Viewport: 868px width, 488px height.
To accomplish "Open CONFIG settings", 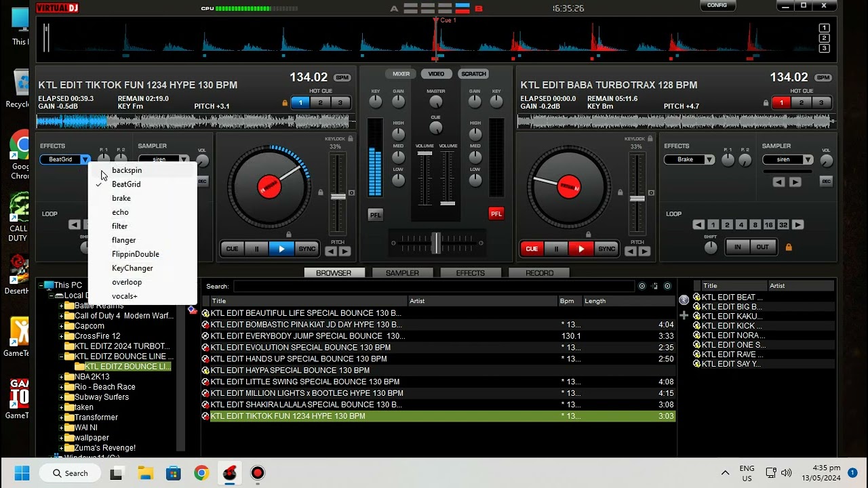I will point(717,5).
